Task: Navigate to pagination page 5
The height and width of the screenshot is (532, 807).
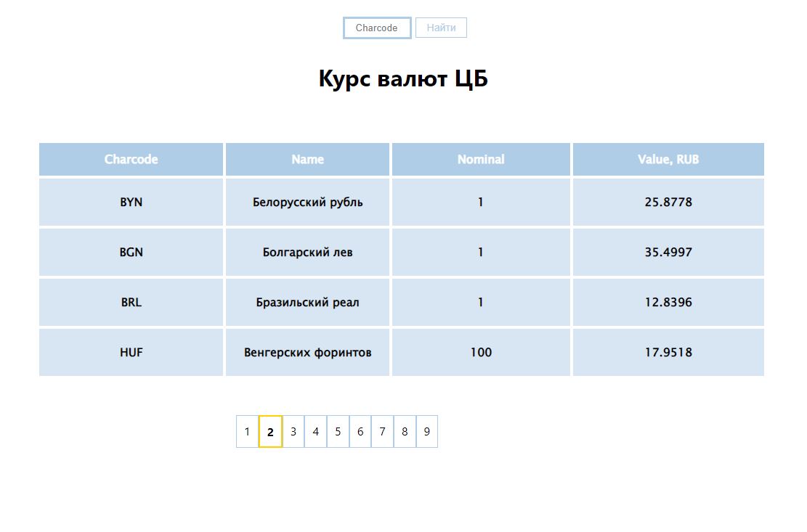Action: pyautogui.click(x=338, y=432)
